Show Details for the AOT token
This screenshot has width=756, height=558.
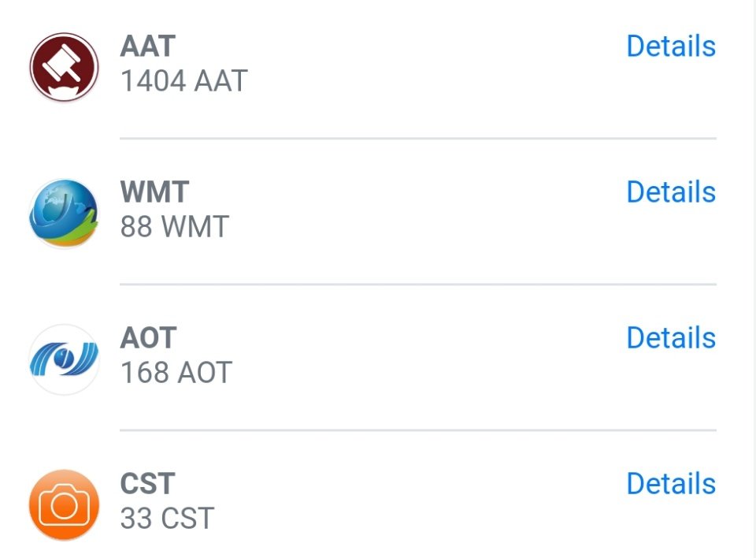click(x=671, y=337)
